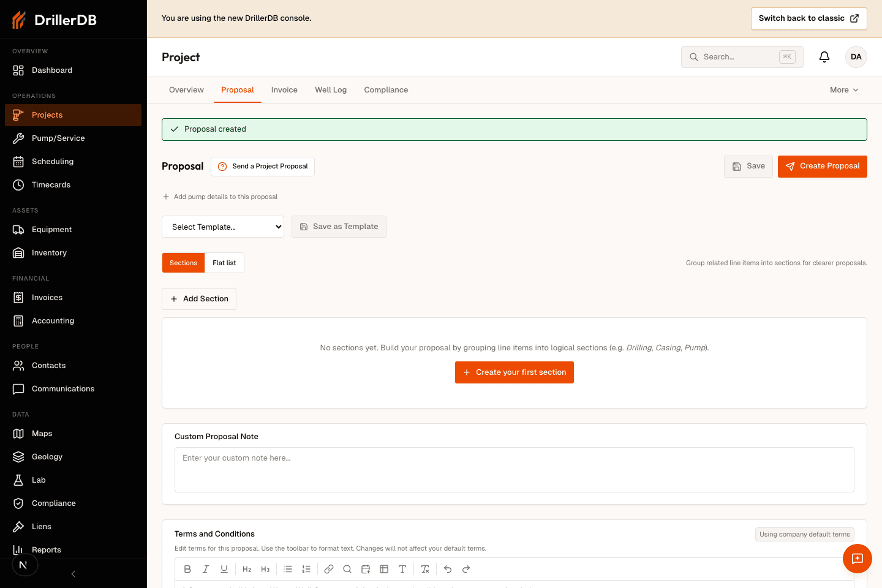Screen dimensions: 882x588
Task: Click Add pump details to this proposal
Action: point(220,197)
